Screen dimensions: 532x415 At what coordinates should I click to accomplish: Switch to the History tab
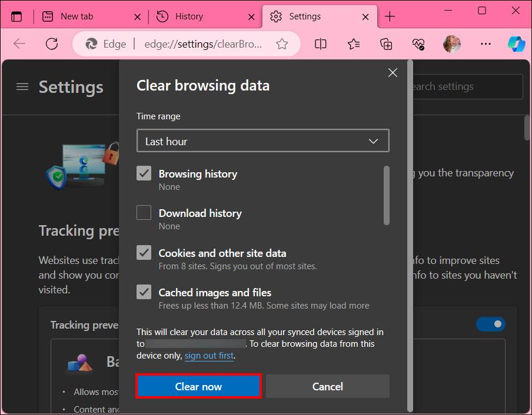(x=205, y=16)
